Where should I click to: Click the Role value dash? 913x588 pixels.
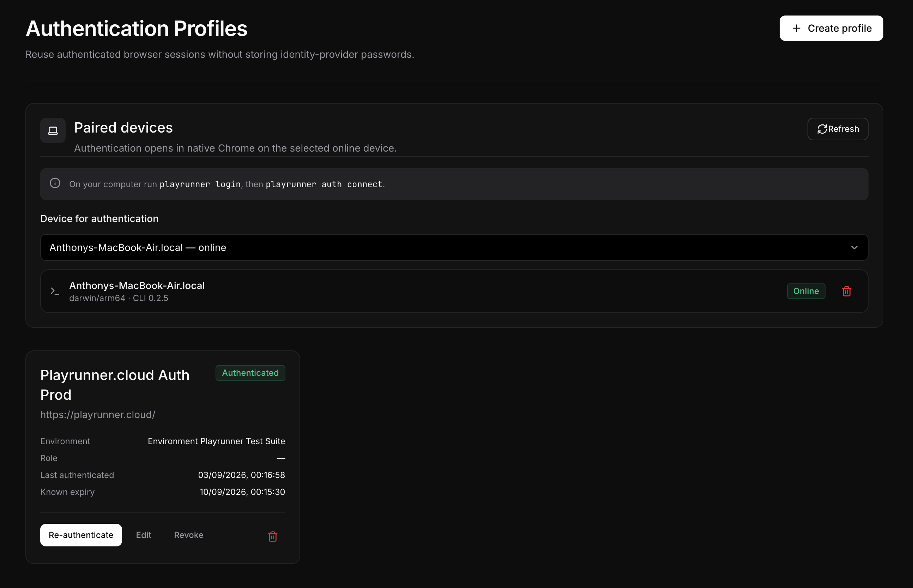click(281, 458)
